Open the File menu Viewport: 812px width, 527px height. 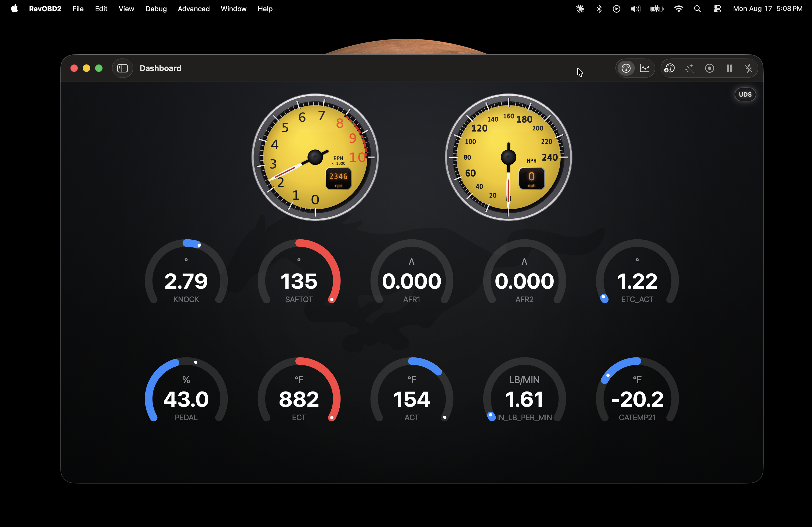point(78,9)
